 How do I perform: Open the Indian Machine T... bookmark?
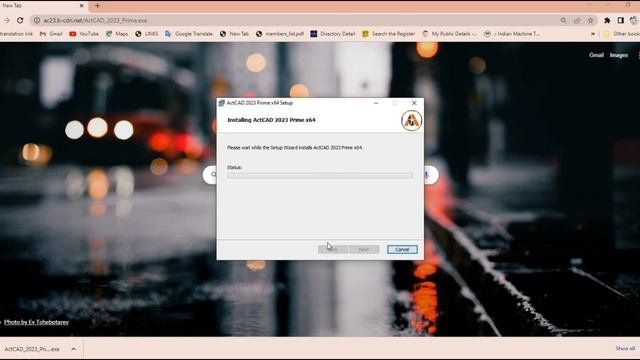[512, 34]
